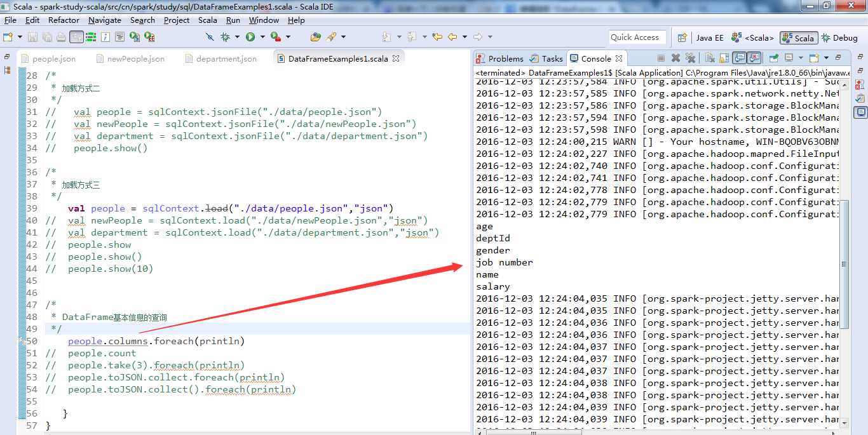Viewport: 868px width, 435px height.
Task: Switch to newPeople.json editor tab
Action: pos(131,58)
